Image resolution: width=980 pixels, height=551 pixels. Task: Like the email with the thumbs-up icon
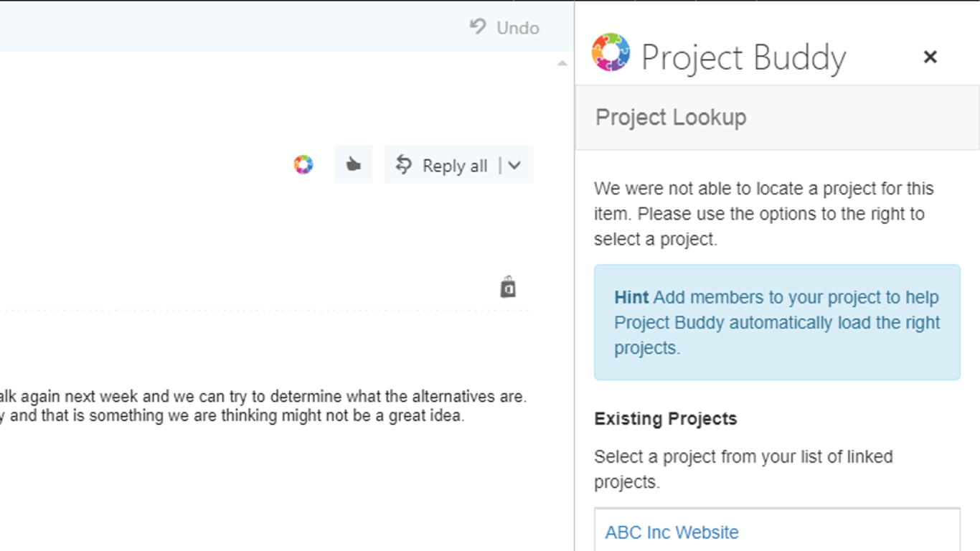tap(353, 164)
